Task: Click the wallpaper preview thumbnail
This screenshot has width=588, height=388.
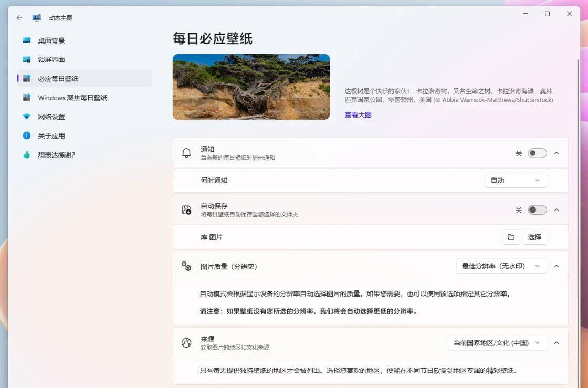Action: 251,86
